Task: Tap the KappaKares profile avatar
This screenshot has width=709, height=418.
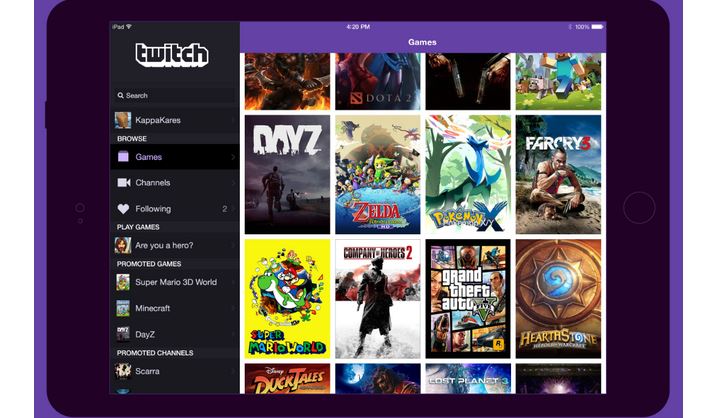Action: (123, 120)
